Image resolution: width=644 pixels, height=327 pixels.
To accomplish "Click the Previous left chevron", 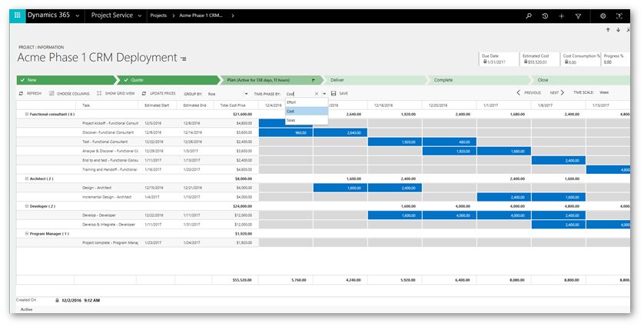I will click(518, 92).
